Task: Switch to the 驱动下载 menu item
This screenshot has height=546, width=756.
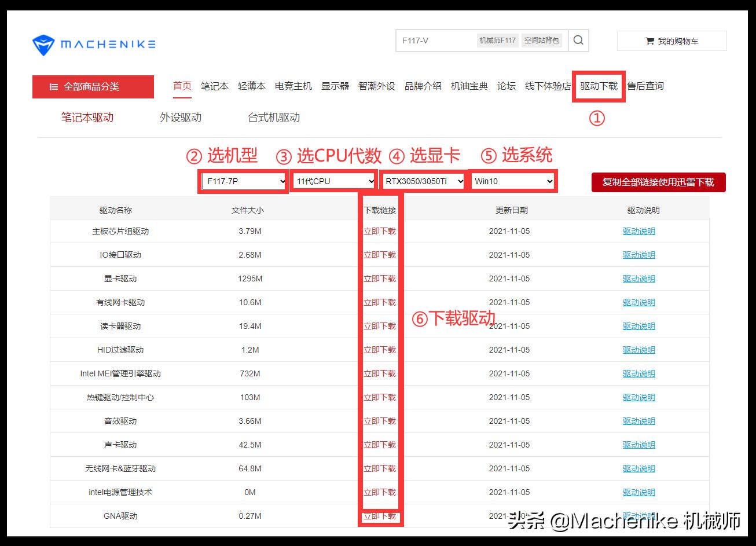Action: [x=598, y=86]
